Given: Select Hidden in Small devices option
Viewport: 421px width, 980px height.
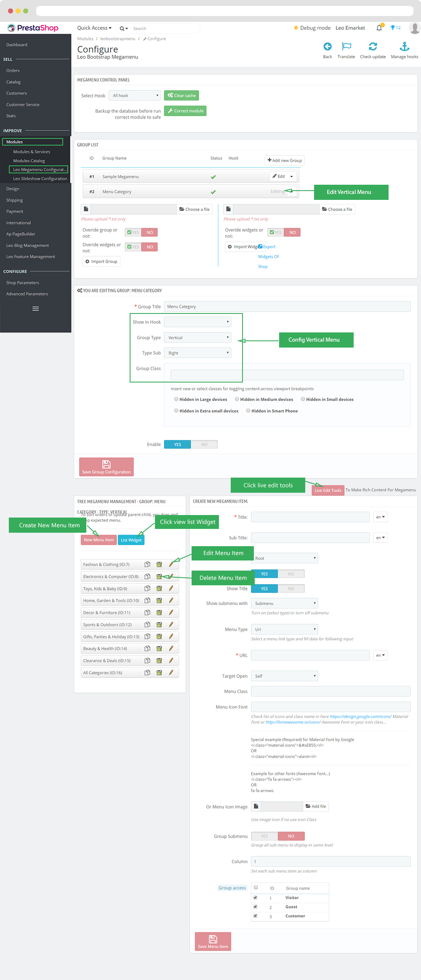Looking at the screenshot, I should click(x=303, y=399).
